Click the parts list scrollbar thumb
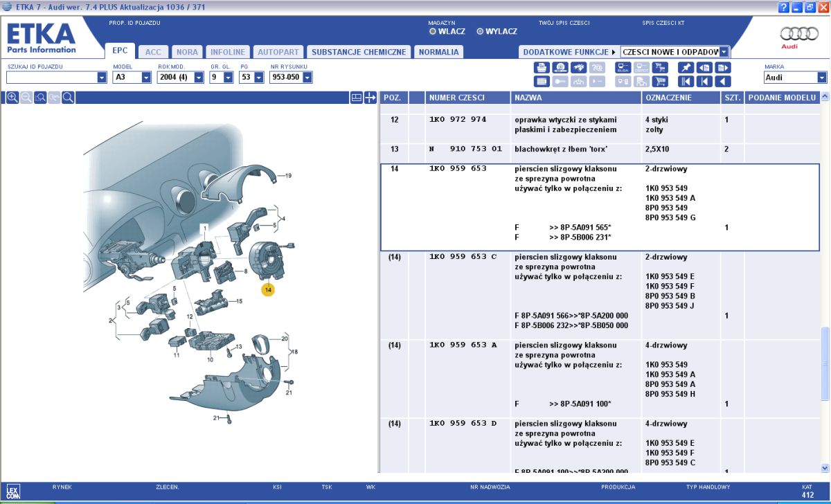This screenshot has height=504, width=831. 825,363
